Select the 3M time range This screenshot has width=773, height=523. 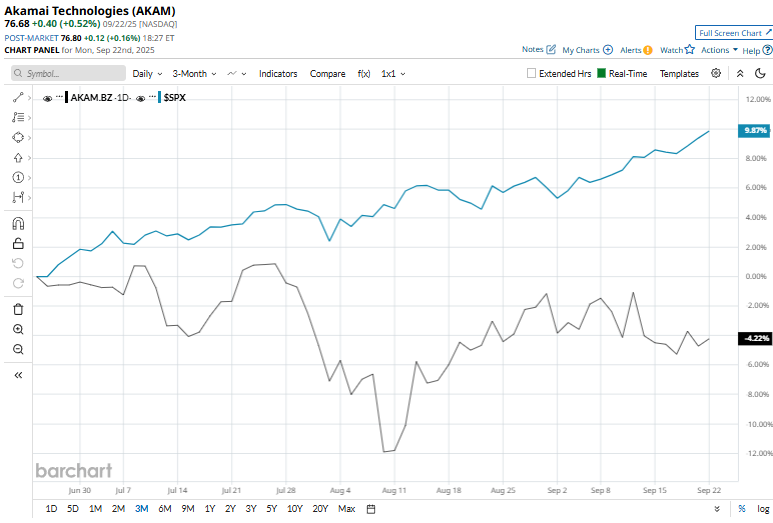(x=141, y=509)
